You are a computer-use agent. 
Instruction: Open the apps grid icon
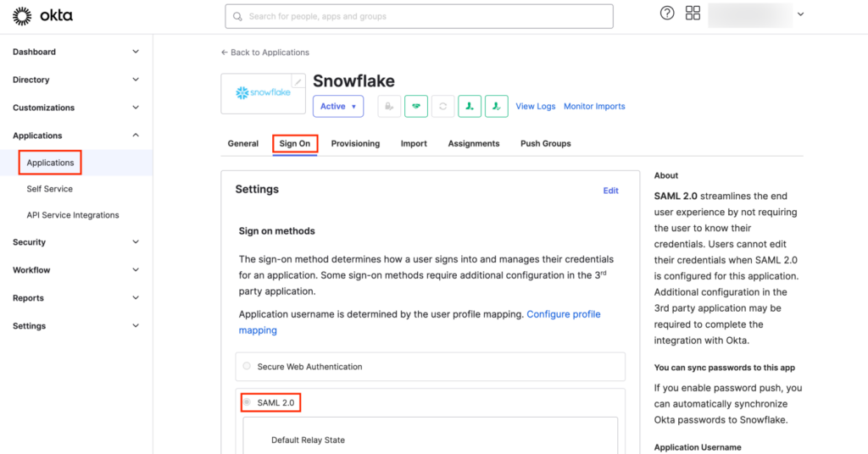(x=693, y=14)
